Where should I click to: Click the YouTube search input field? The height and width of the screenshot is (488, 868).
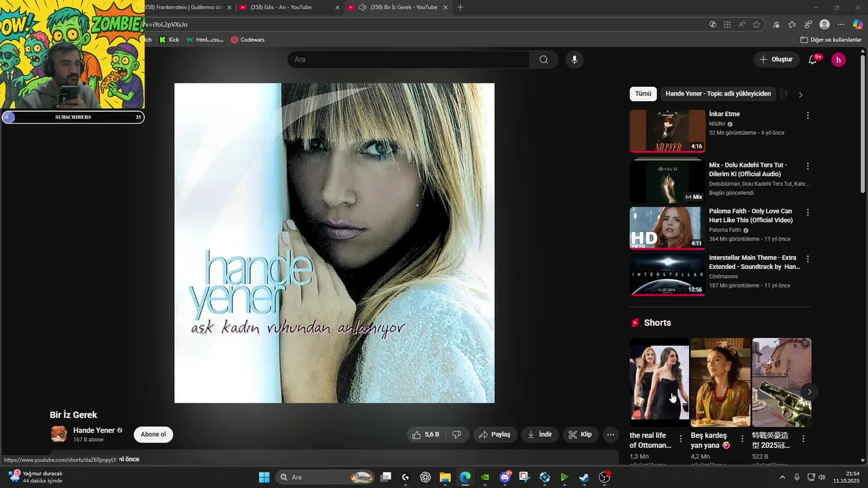coord(408,60)
